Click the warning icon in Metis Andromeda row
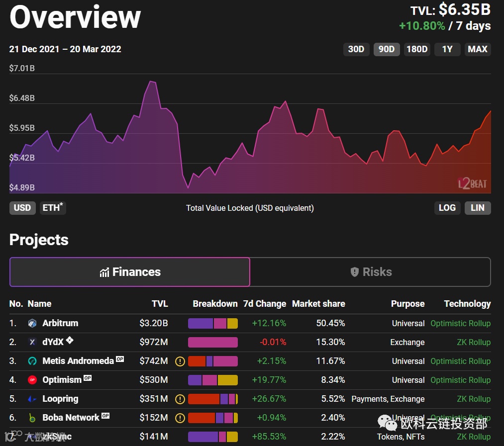The height and width of the screenshot is (446, 504). pos(180,361)
